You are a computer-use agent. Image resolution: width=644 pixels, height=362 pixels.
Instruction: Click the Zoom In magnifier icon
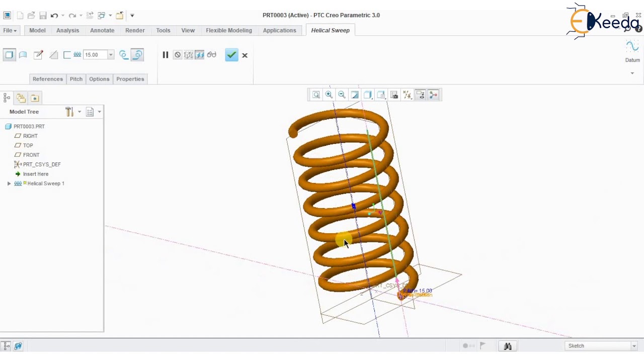(329, 95)
